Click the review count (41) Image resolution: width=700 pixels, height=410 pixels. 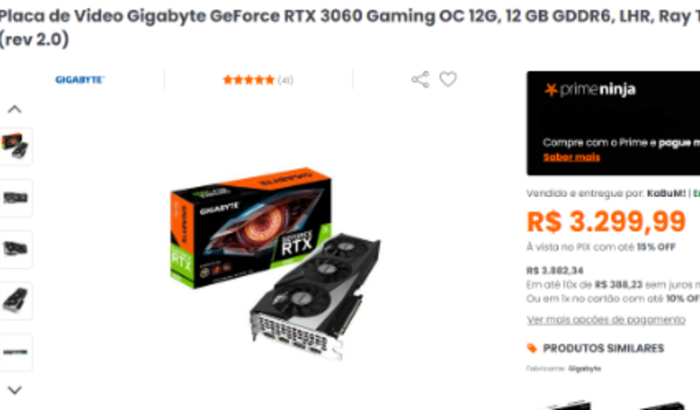click(285, 80)
